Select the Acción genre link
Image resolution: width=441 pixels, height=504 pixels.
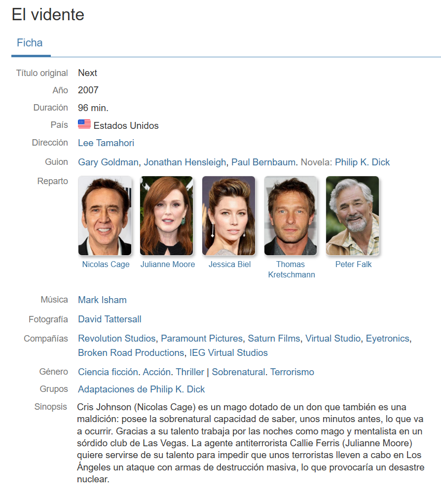157,372
